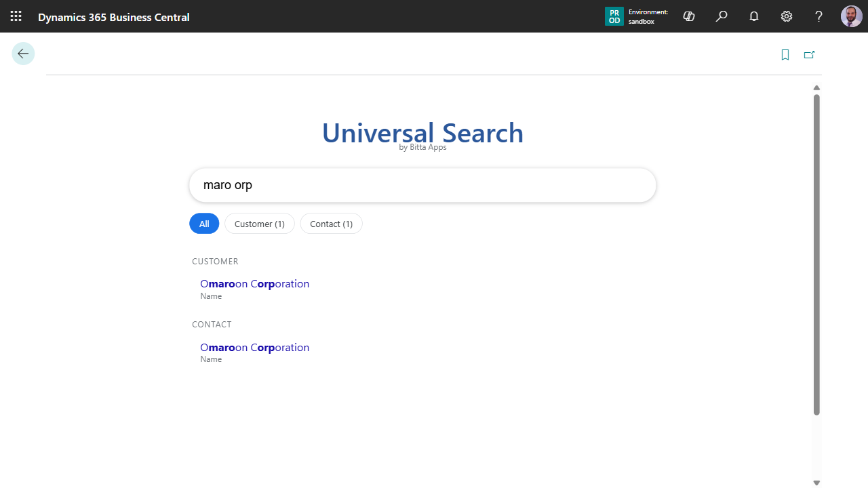Open the notifications bell icon
Viewport: 868px width, 488px height.
click(x=754, y=16)
